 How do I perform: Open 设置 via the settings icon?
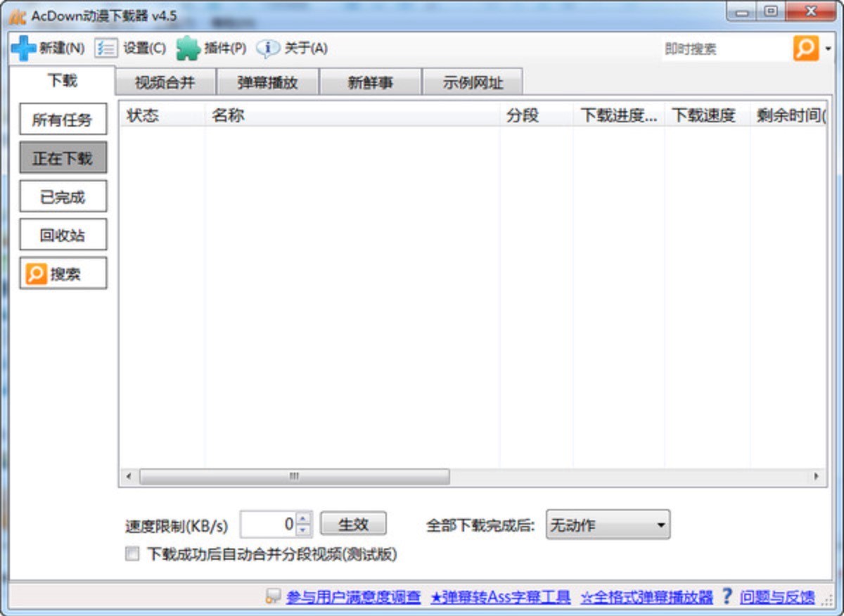pos(107,48)
